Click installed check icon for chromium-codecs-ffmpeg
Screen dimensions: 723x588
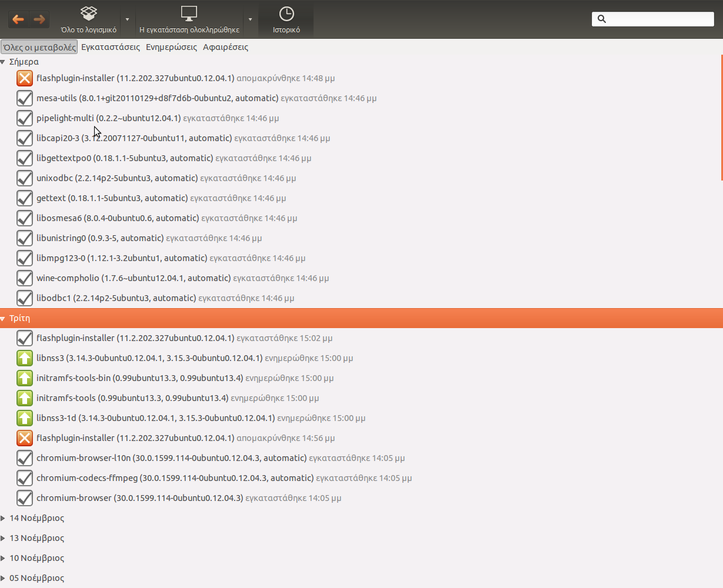pos(24,478)
